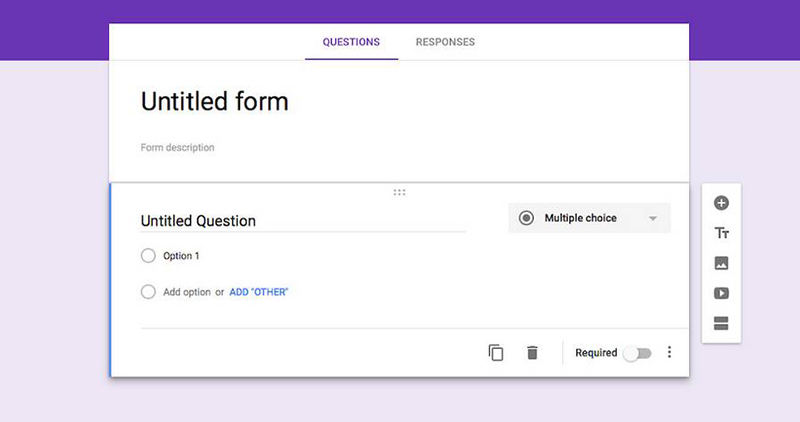Open the three-dot more options menu
The width and height of the screenshot is (800, 422).
[x=669, y=353]
